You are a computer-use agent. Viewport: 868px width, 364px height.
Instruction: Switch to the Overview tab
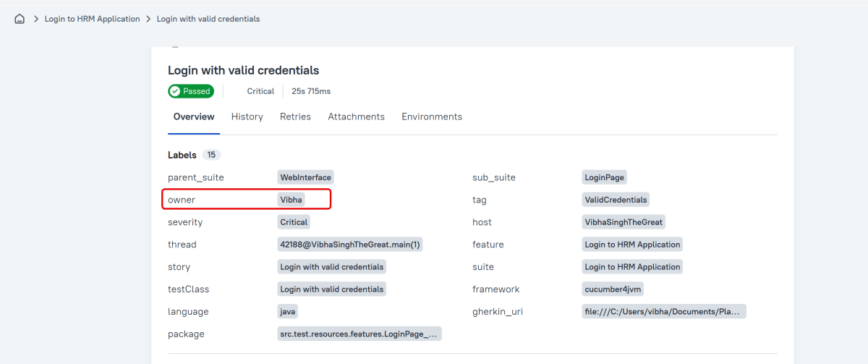click(194, 117)
